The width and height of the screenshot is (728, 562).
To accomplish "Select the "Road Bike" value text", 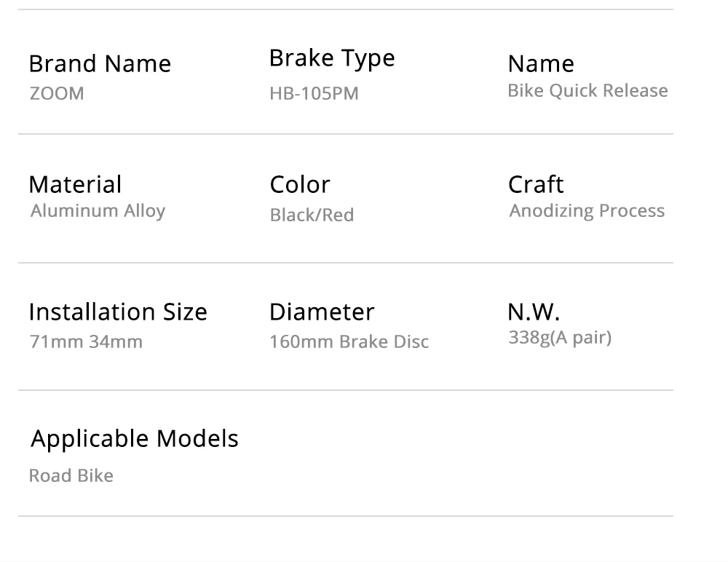I will (x=71, y=476).
